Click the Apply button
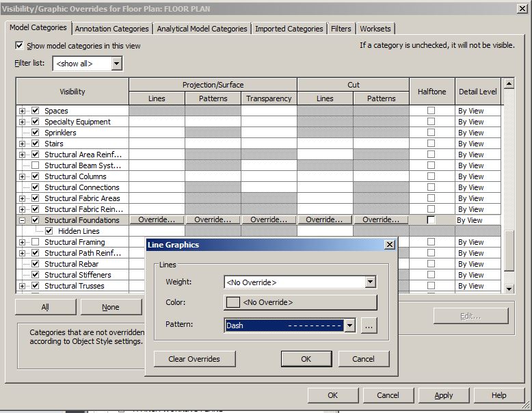Screen dimensions: 532x413 [443, 395]
